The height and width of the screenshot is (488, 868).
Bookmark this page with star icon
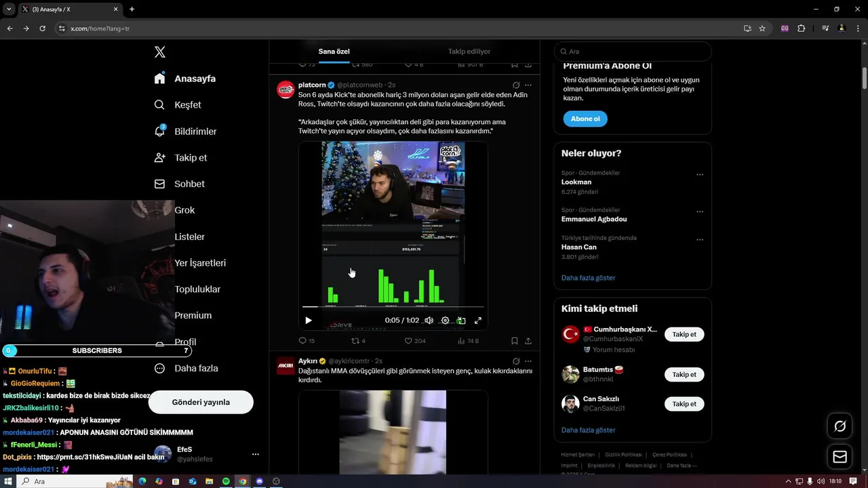point(762,28)
